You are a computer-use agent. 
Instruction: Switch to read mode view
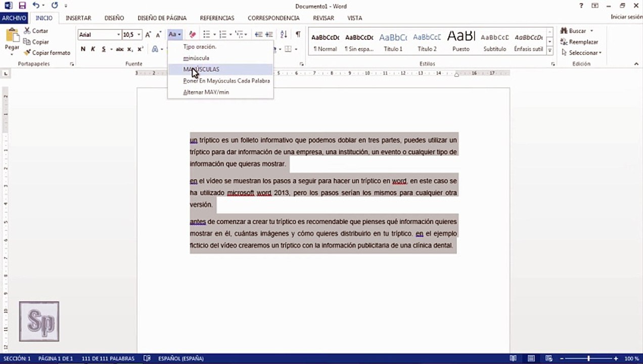(513, 358)
